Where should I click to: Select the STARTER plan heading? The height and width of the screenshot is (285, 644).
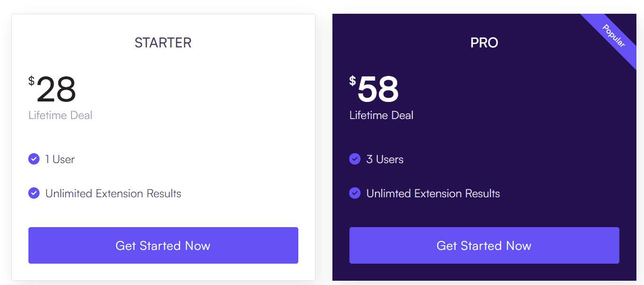[163, 43]
